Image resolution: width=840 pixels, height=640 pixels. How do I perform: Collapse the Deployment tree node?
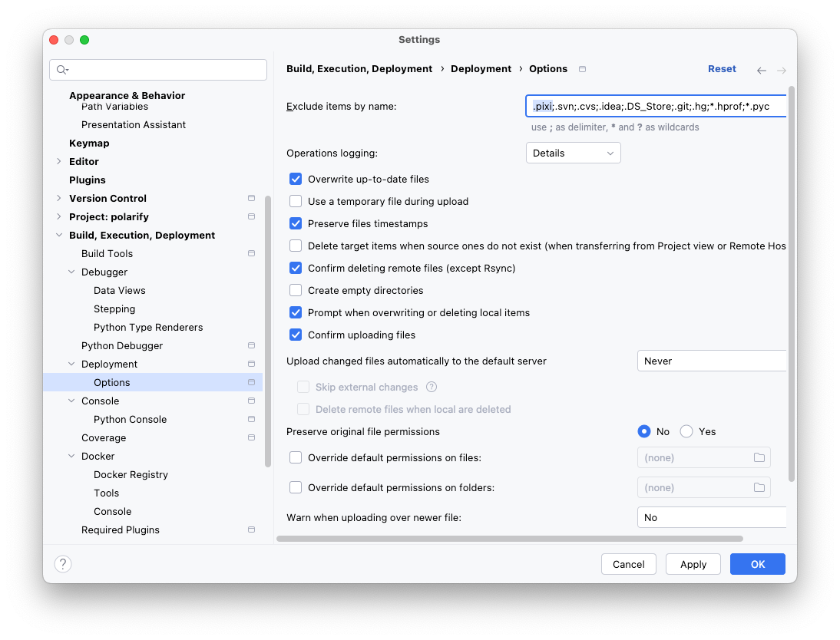click(71, 364)
